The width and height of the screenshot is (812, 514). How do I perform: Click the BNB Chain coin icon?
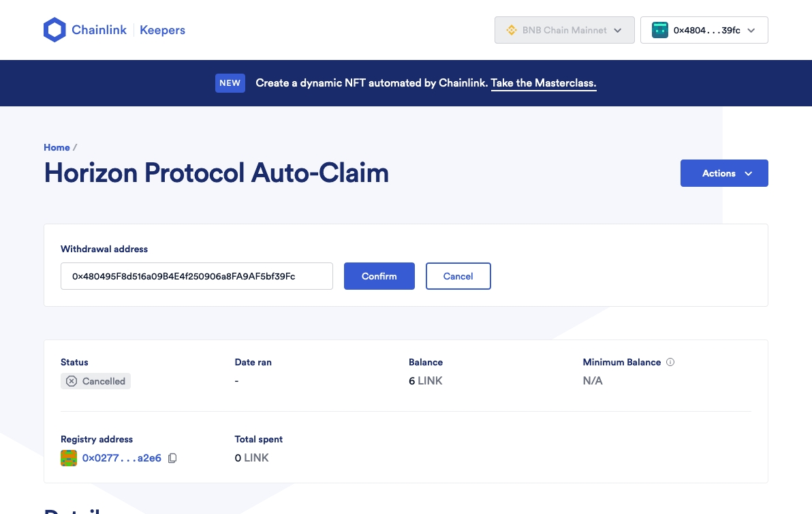(x=512, y=30)
